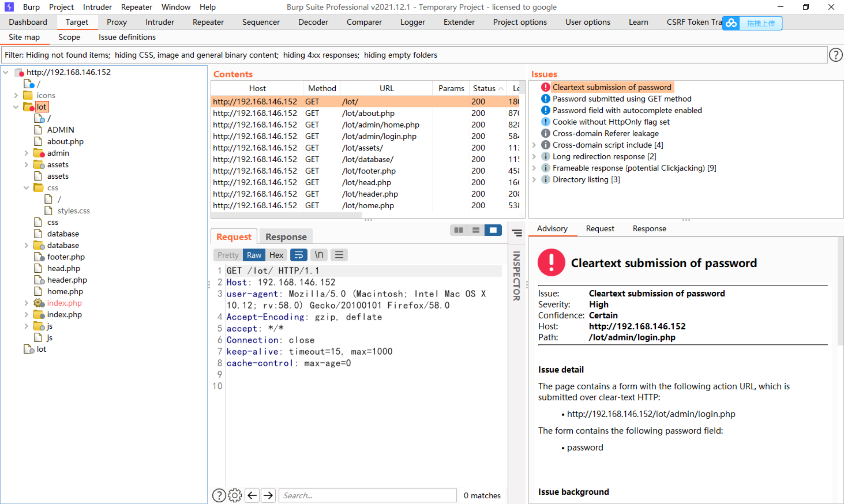
Task: Click the admin folder icon in site tree
Action: tap(39, 153)
